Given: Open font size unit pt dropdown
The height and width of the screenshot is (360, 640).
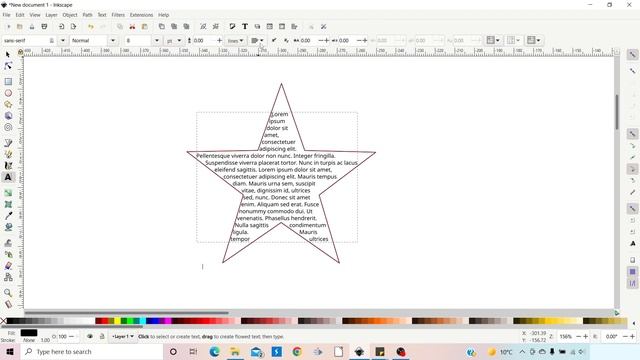Looking at the screenshot, I should click(x=174, y=40).
